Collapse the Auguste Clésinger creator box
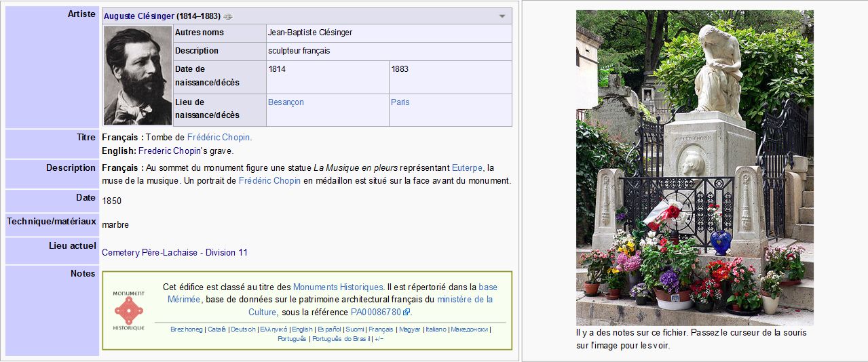The image size is (868, 362). (x=502, y=16)
